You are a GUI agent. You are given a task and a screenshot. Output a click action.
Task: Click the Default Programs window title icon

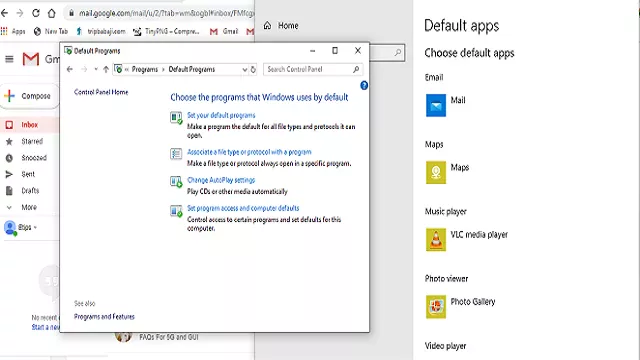coord(68,51)
